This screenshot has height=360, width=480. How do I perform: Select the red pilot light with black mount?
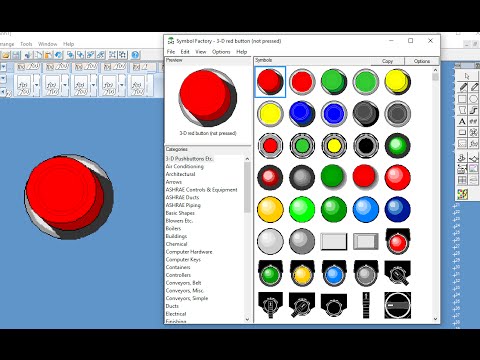coord(398,241)
